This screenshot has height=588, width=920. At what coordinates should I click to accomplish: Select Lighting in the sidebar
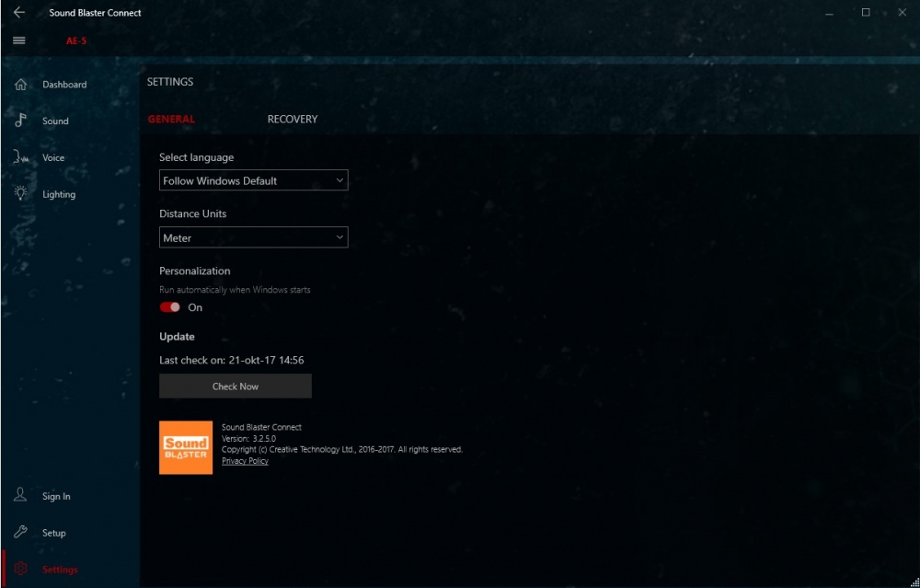coord(59,194)
